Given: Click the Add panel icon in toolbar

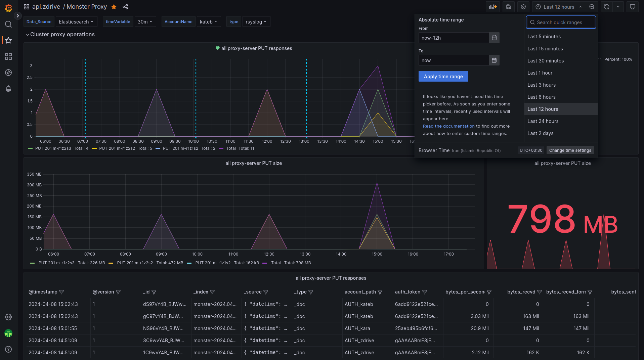Looking at the screenshot, I should point(492,7).
